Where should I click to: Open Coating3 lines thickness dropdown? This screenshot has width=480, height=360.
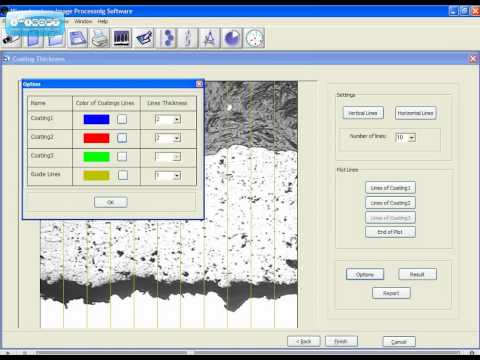177,156
